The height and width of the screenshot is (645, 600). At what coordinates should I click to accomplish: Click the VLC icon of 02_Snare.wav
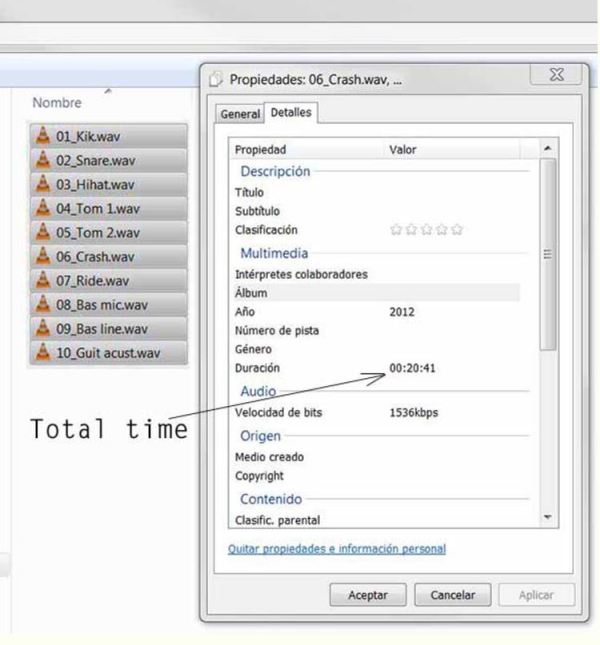pyautogui.click(x=42, y=160)
